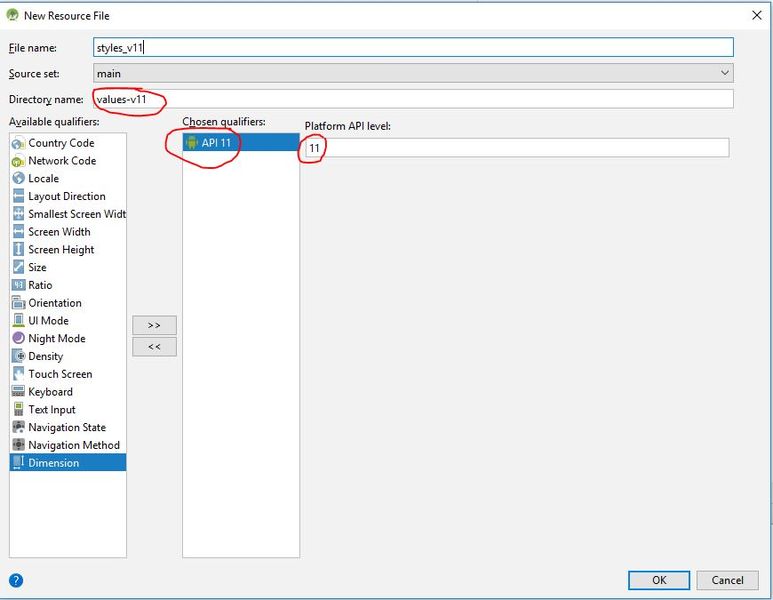Click the Navigation Method icon

(18, 445)
